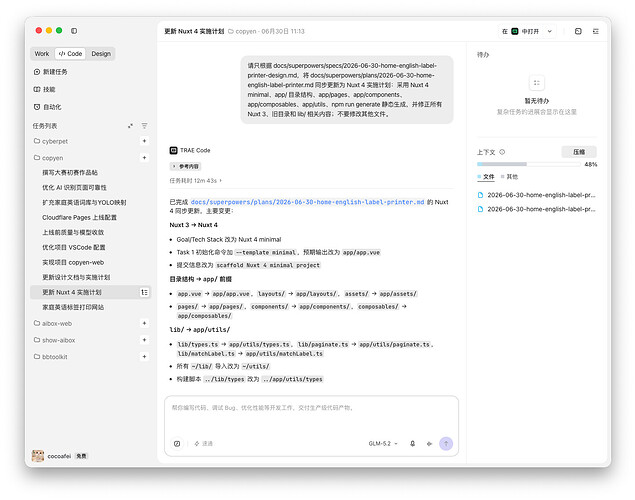Click list icon on 更新 Nuxt 4 实施计划 row
This screenshot has width=635, height=500.
tap(144, 292)
